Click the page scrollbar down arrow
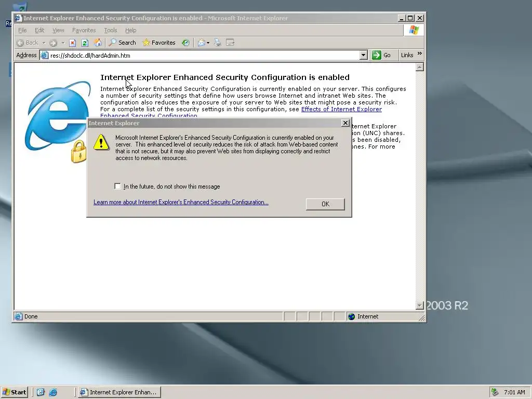This screenshot has height=399, width=532. 419,305
